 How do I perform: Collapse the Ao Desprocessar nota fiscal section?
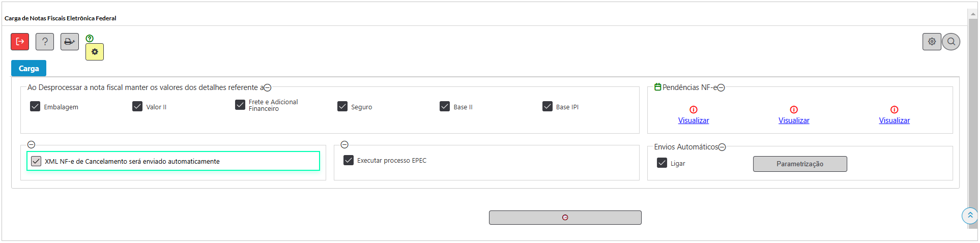[268, 88]
